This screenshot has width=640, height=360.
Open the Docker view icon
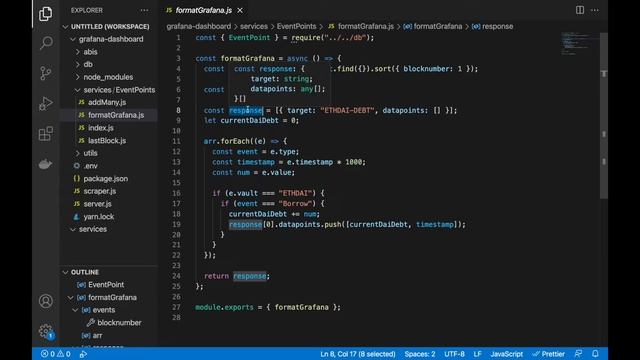tap(45, 164)
